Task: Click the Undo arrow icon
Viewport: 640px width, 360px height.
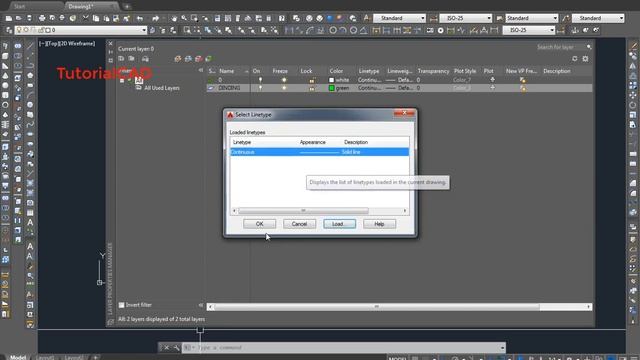Action: 140,18
